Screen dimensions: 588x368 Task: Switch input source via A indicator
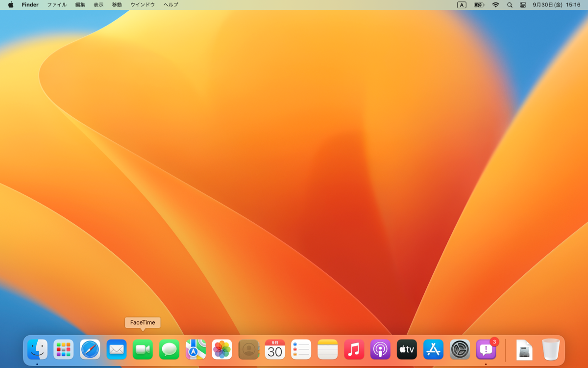tap(462, 5)
